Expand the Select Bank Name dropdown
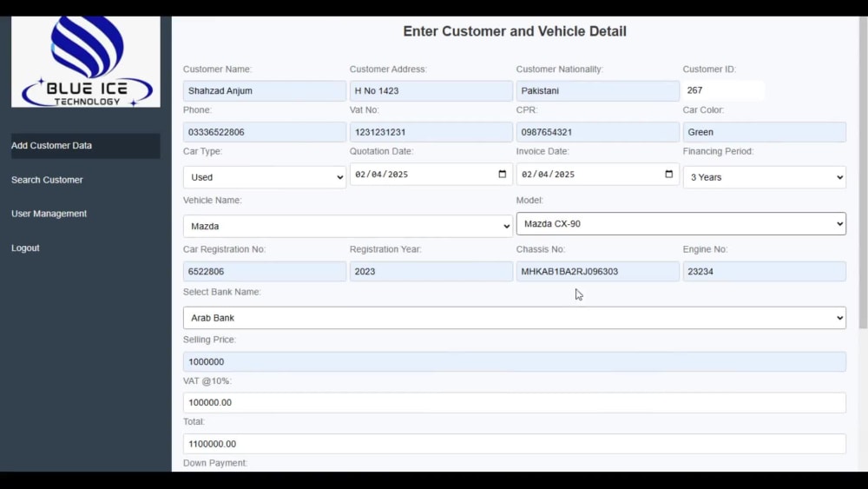 point(514,318)
